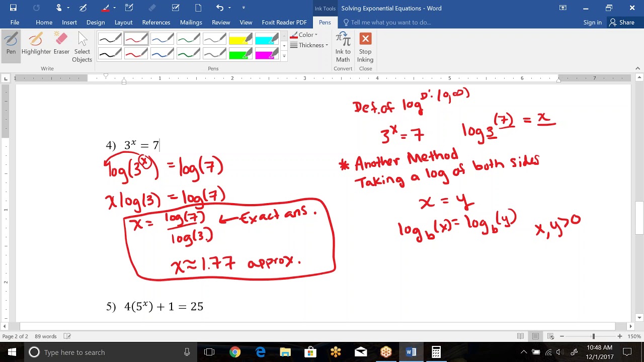
Task: Open the pen Color dropdown
Action: [x=304, y=35]
